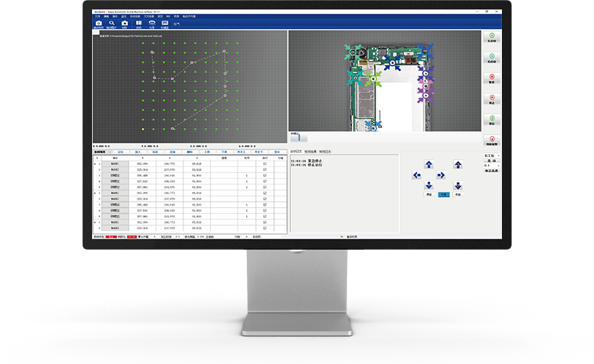Open the 文件 (File) menu
This screenshot has width=594, height=364.
coord(97,16)
